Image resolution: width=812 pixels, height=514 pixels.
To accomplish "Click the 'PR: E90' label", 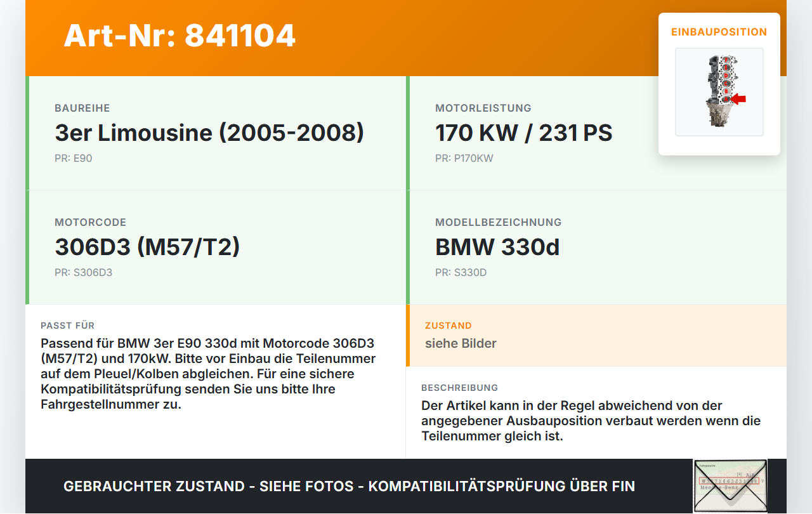I will coord(74,158).
